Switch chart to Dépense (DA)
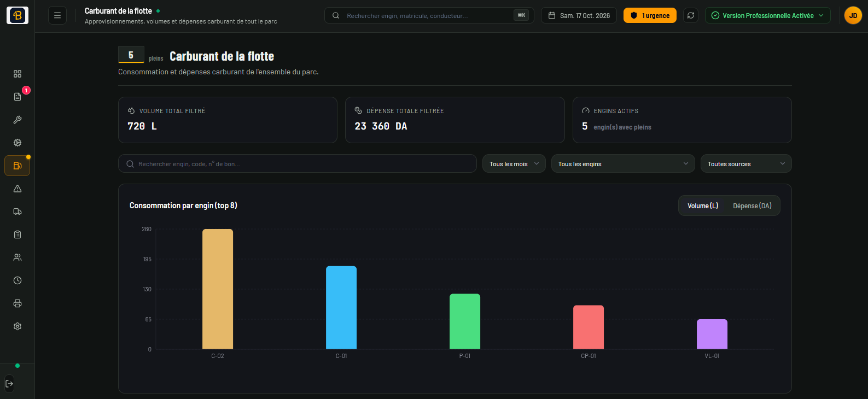 pos(752,206)
